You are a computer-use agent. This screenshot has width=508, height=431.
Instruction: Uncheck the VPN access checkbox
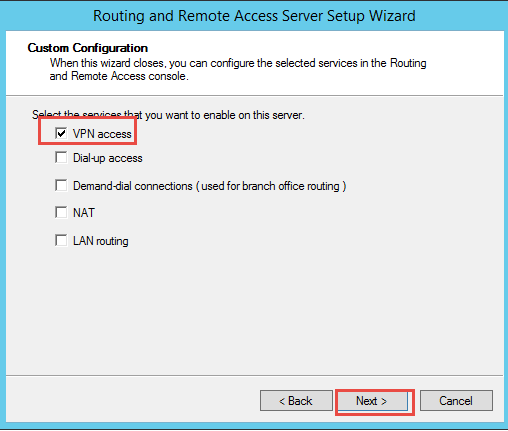coord(61,133)
